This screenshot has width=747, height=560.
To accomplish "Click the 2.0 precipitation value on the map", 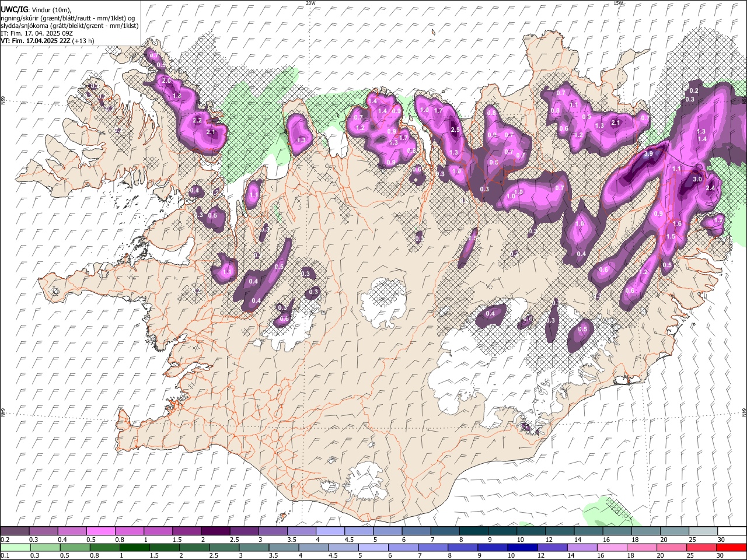I will (x=166, y=80).
